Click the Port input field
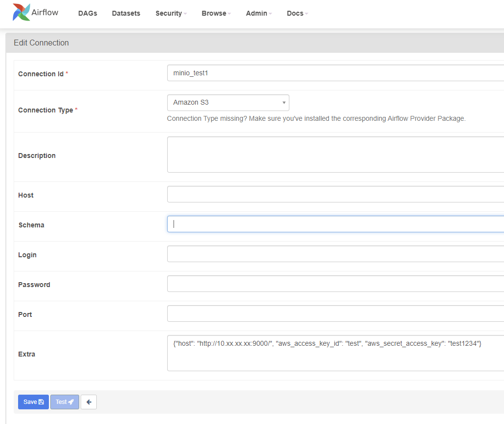The height and width of the screenshot is (424, 504). [x=335, y=313]
